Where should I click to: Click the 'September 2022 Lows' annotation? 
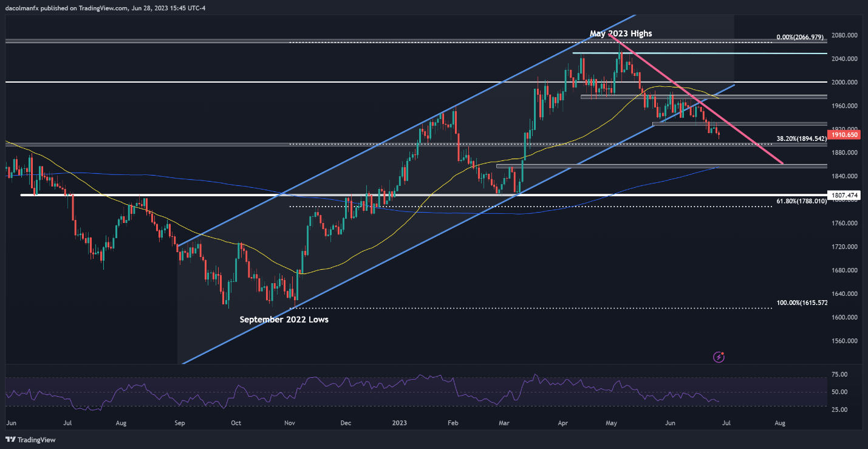coord(284,319)
